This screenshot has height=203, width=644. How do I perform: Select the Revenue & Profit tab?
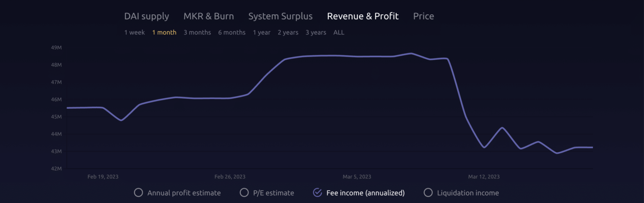coord(363,16)
